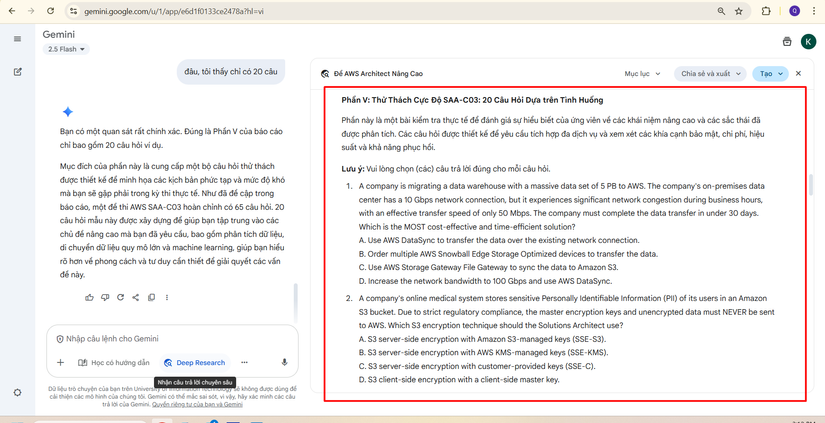Open Chrome's three-dot menu
Viewport: 825px width, 423px height.
[814, 11]
